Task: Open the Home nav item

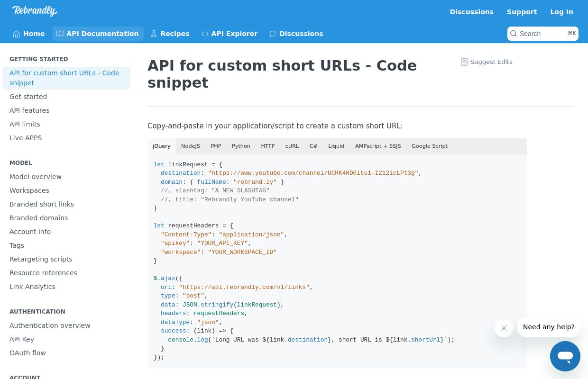Action: coord(29,34)
